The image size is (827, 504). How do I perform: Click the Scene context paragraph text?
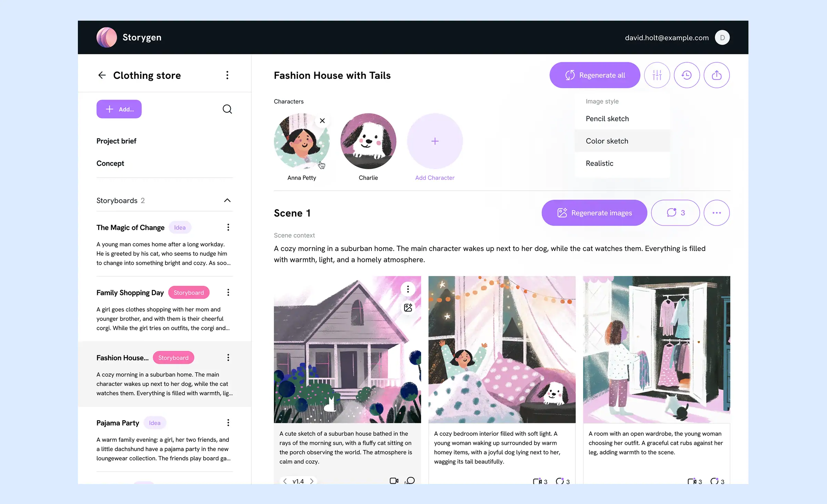pos(490,254)
